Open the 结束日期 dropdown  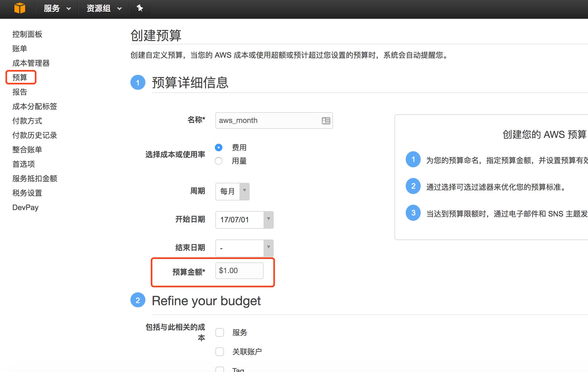pyautogui.click(x=244, y=248)
